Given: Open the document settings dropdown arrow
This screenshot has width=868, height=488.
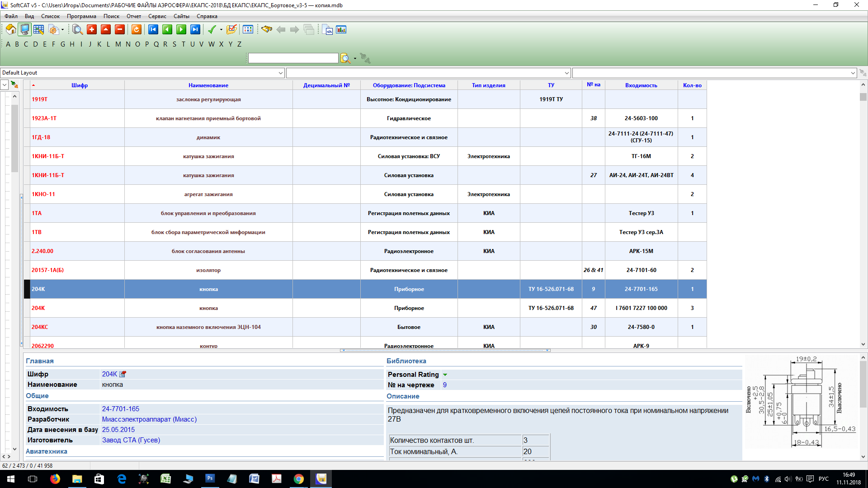Looking at the screenshot, I should pos(62,30).
